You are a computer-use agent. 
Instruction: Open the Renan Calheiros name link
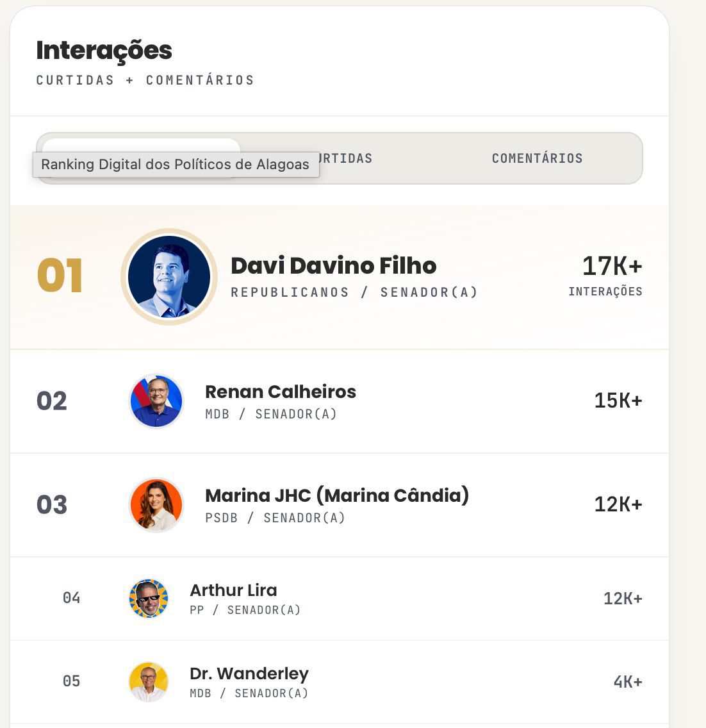(x=281, y=392)
